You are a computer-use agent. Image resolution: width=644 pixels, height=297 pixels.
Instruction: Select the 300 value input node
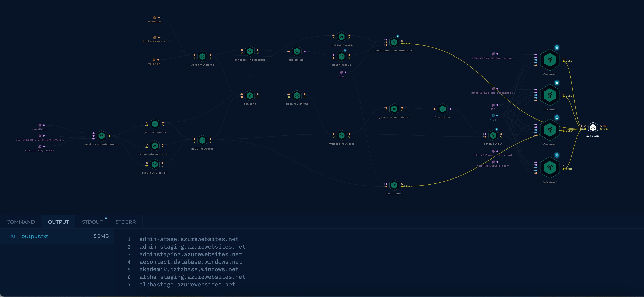click(341, 72)
